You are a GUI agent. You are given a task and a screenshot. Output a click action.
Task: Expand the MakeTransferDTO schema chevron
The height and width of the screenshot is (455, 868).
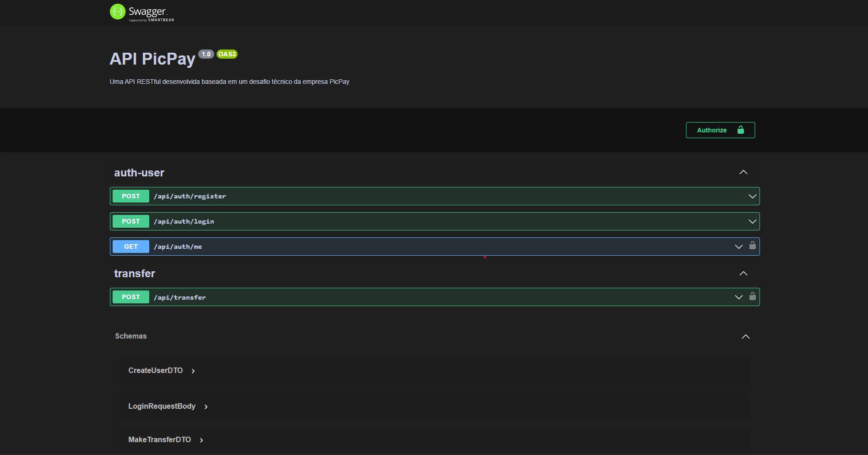[x=201, y=440]
